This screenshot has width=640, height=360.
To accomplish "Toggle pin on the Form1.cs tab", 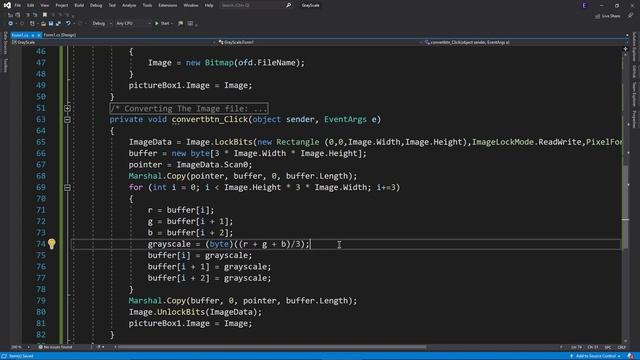I will click(x=33, y=35).
